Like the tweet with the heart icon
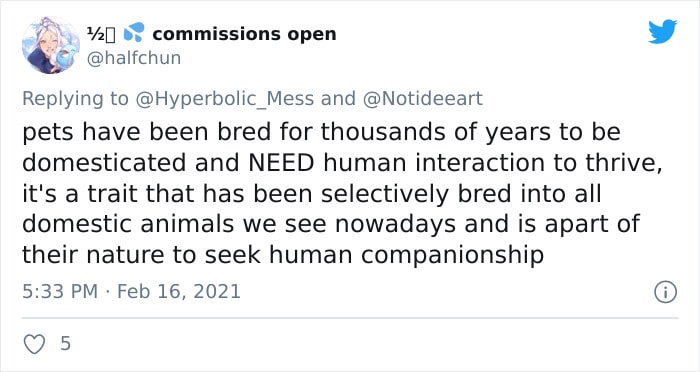 click(x=34, y=344)
